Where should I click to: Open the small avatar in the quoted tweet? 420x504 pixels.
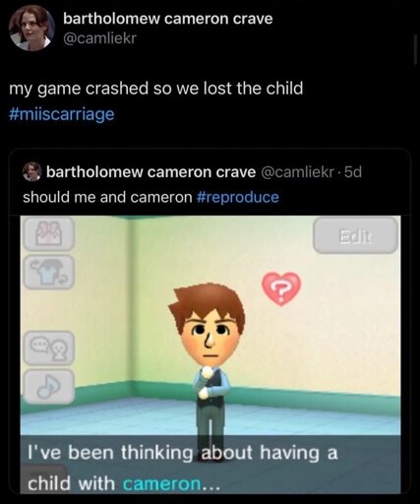pyautogui.click(x=32, y=171)
